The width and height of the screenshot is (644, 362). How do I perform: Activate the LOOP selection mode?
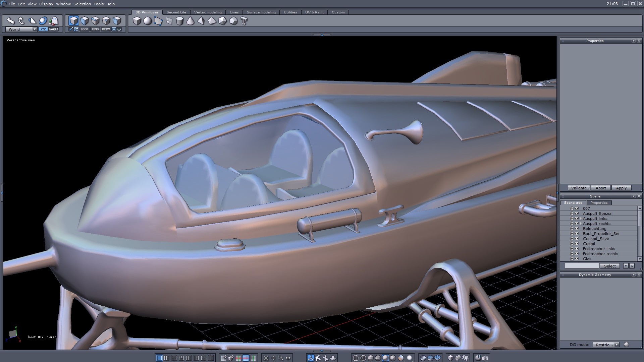(x=84, y=29)
